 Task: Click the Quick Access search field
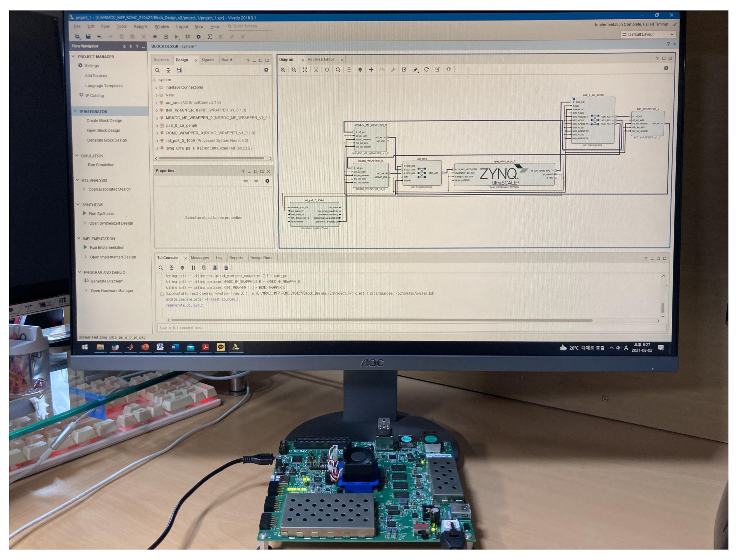[249, 26]
